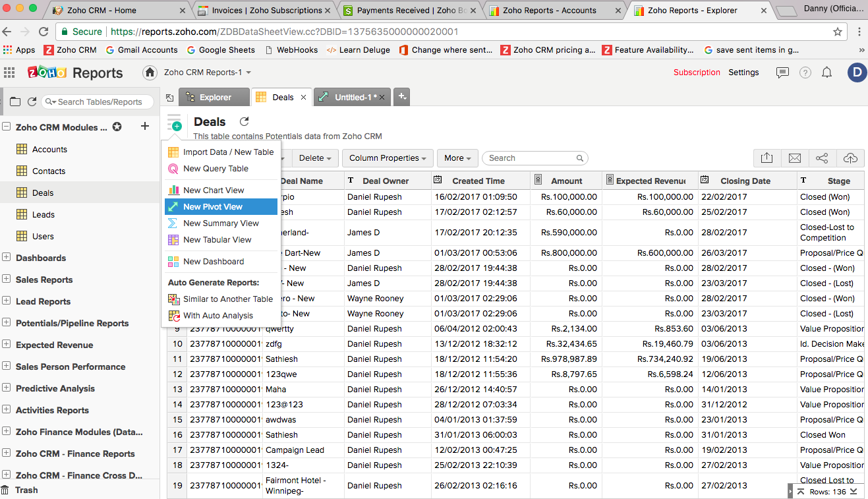Click the Rows 136 up-arrow icon
868x499 pixels.
pyautogui.click(x=801, y=492)
